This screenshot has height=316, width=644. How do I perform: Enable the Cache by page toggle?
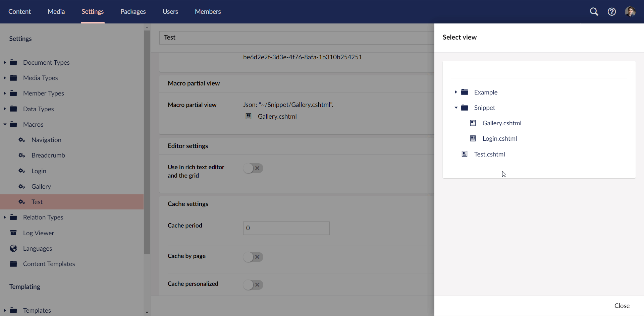[253, 257]
